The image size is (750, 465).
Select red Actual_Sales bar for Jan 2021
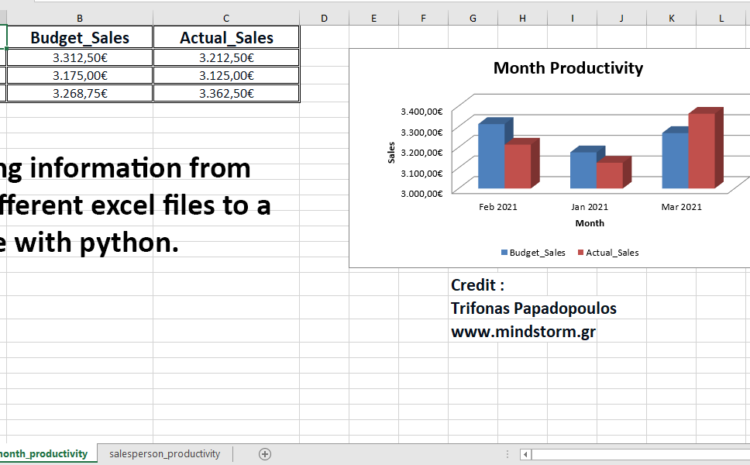point(610,175)
